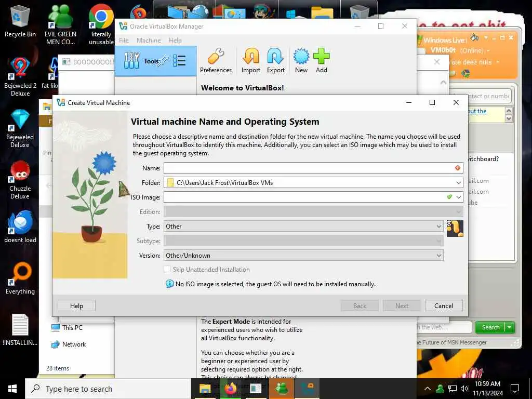This screenshot has height=399, width=532.
Task: Click the Back button
Action: (x=360, y=305)
